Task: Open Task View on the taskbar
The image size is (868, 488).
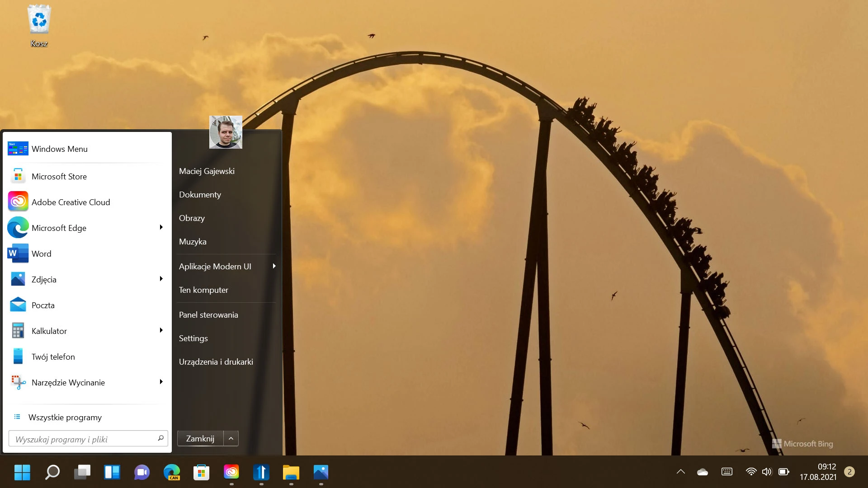Action: click(82, 472)
